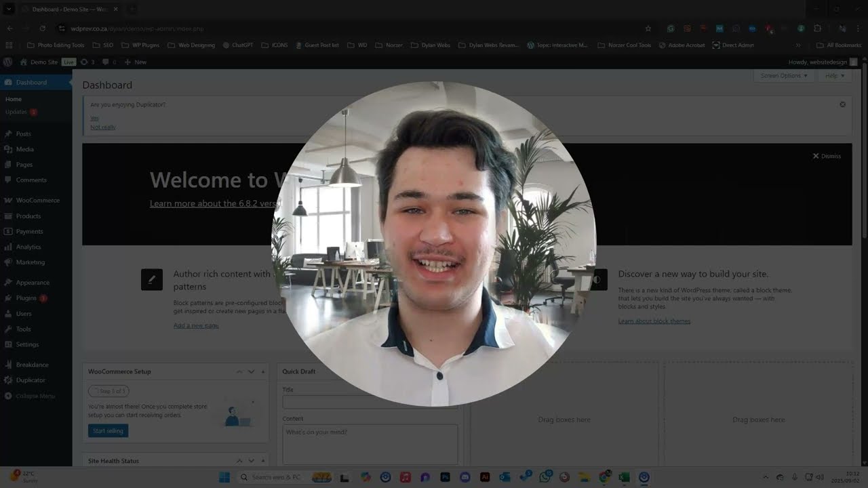Click + New in the admin bar

(136, 62)
